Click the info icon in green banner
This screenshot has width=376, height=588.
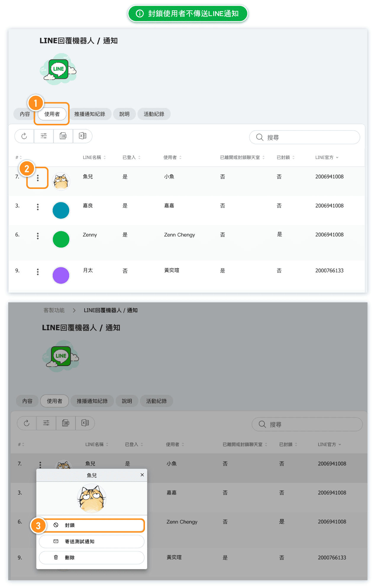click(140, 14)
